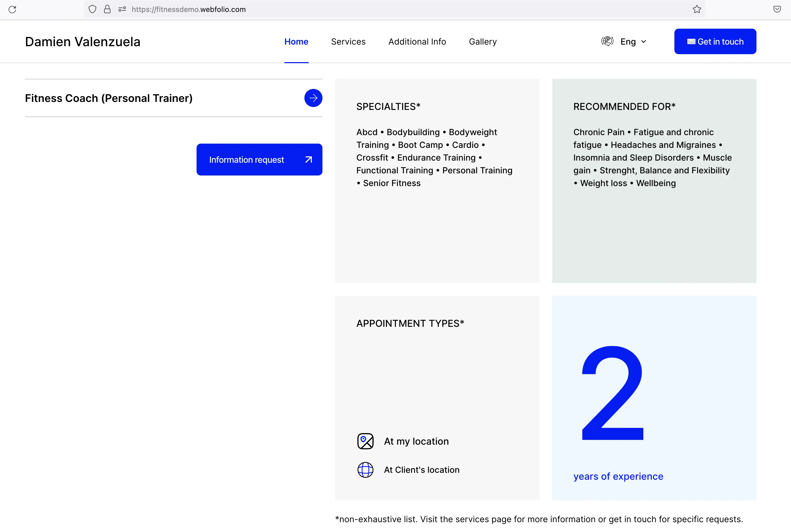Screen dimensions: 791x532
Task: Click the shield tracking protection icon
Action: pos(92,9)
